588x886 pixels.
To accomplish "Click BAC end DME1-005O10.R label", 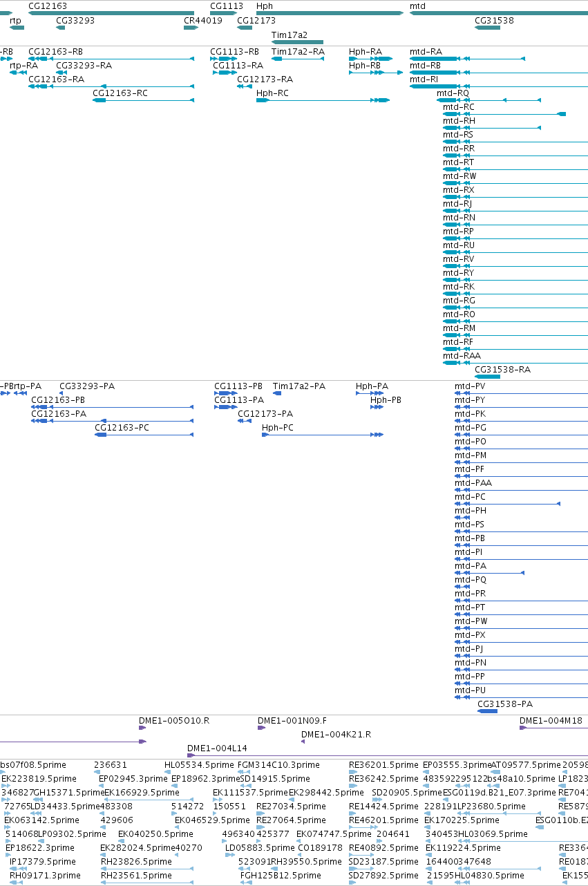I will point(174,721).
